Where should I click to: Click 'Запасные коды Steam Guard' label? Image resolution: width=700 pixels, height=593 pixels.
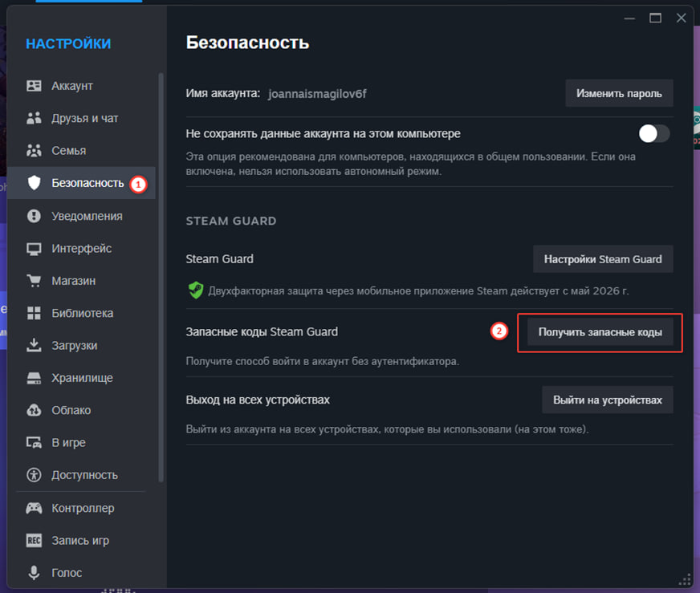coord(262,332)
